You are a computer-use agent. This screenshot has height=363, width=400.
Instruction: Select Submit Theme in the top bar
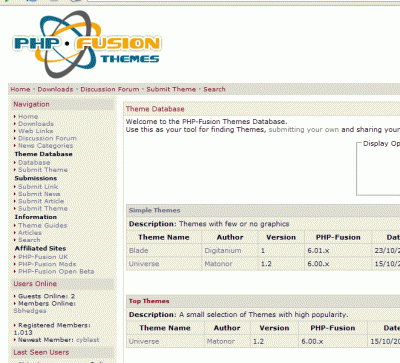(x=171, y=89)
